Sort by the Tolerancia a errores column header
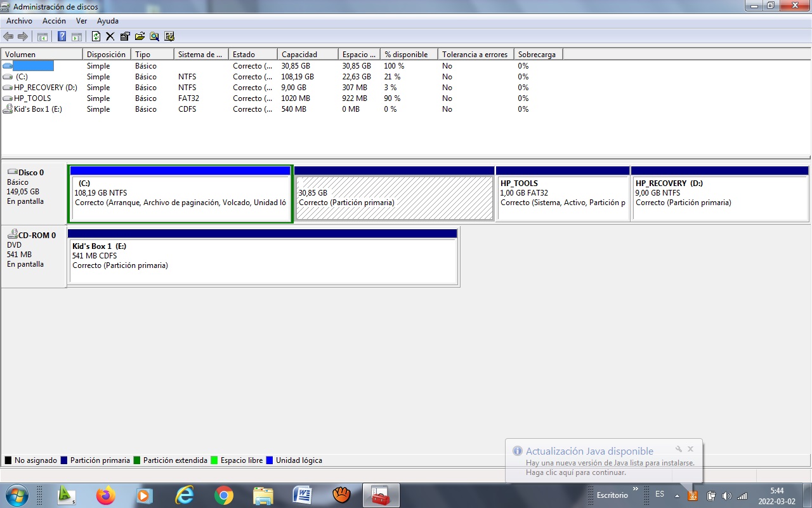This screenshot has width=812, height=508. click(476, 55)
